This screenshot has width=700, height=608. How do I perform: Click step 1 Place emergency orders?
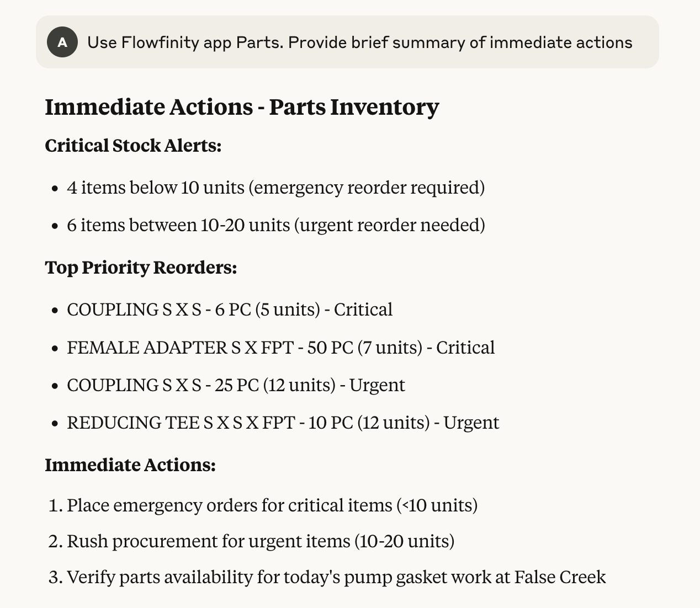[272, 505]
